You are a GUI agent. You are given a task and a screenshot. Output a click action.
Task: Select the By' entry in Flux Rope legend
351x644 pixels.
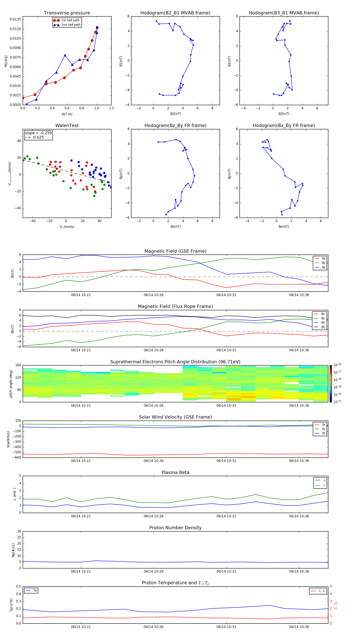(320, 318)
